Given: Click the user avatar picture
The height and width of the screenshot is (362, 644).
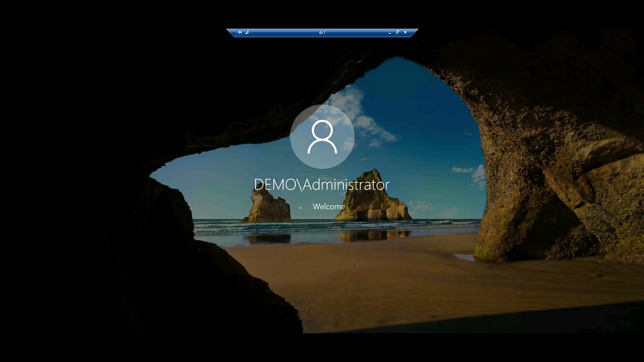Looking at the screenshot, I should point(322,136).
